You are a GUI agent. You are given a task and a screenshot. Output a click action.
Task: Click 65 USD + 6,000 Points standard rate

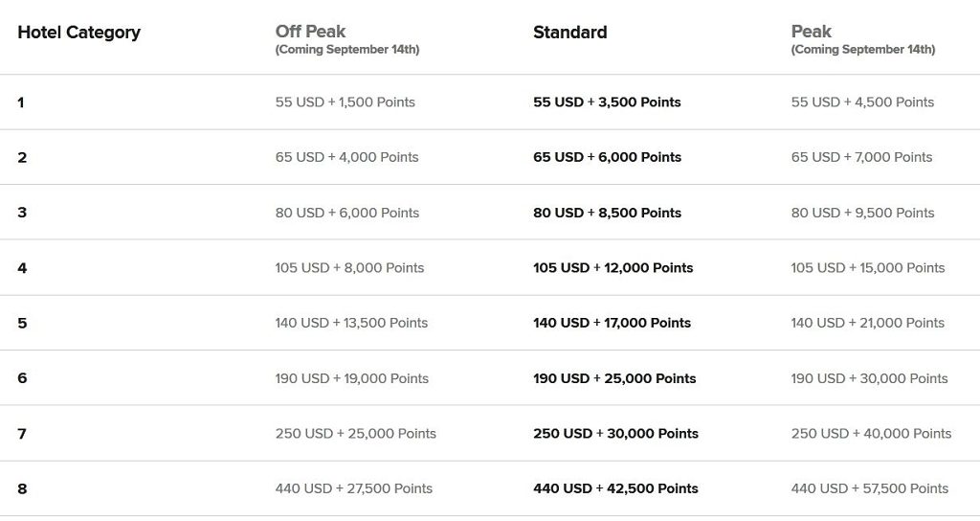coord(607,157)
